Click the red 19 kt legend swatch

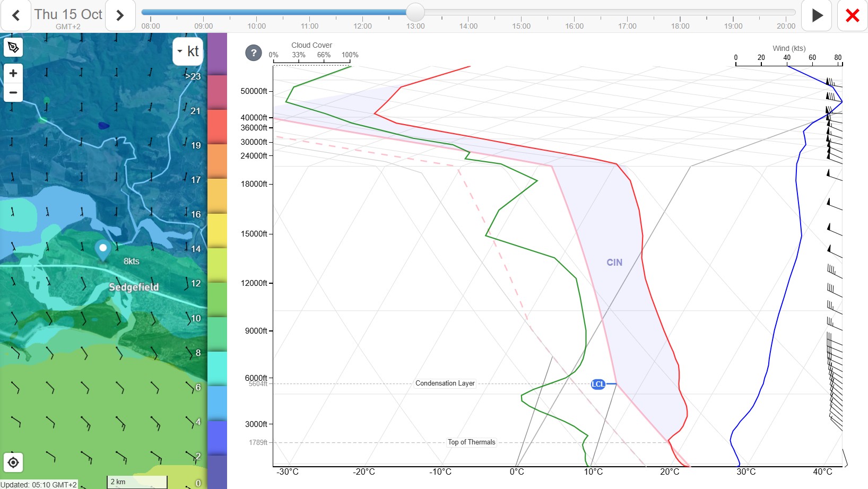click(x=217, y=127)
